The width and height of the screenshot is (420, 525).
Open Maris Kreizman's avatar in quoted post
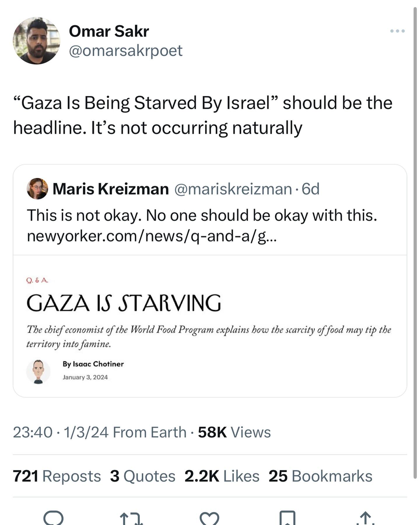click(x=37, y=189)
